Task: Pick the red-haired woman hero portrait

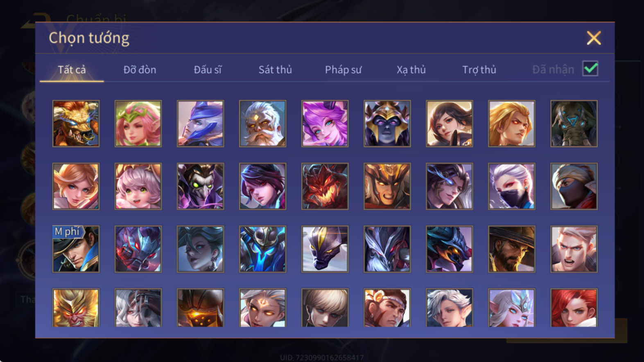Action: [574, 308]
